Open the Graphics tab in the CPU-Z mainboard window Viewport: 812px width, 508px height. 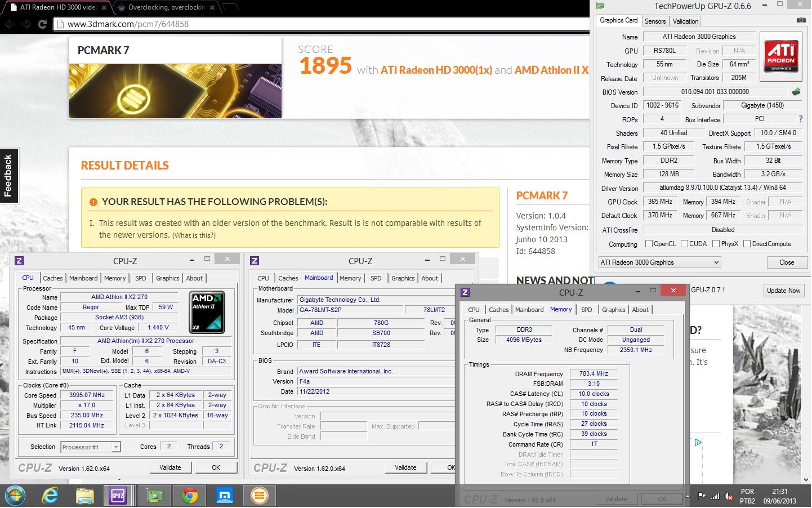point(403,278)
